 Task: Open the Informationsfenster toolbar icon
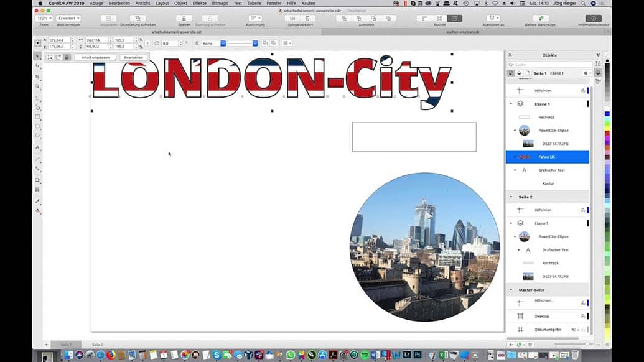(x=594, y=18)
